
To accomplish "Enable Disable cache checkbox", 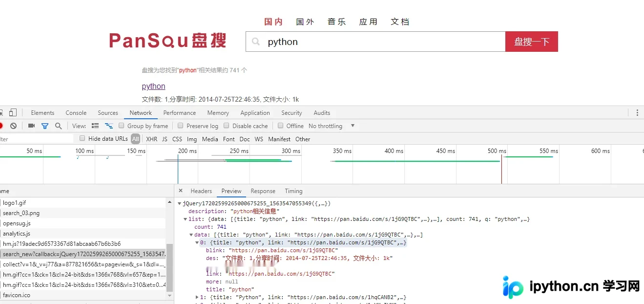I will coord(227,126).
